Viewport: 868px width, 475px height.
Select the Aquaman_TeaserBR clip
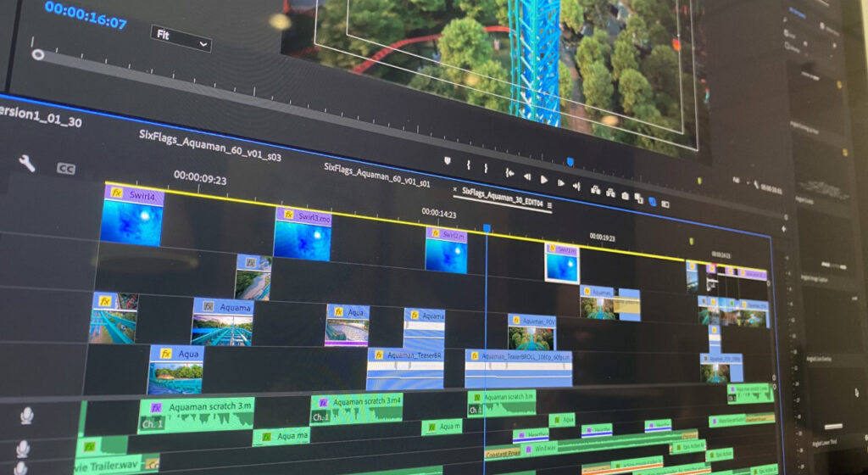coord(406,369)
